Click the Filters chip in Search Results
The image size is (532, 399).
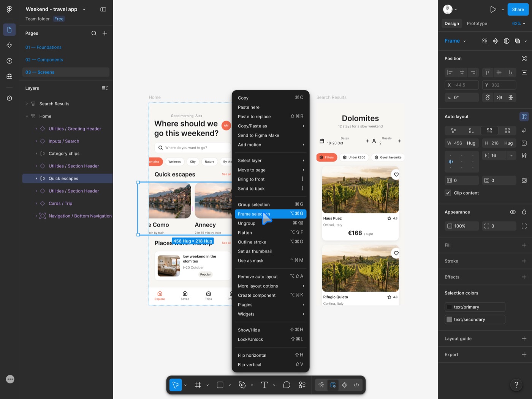[327, 157]
